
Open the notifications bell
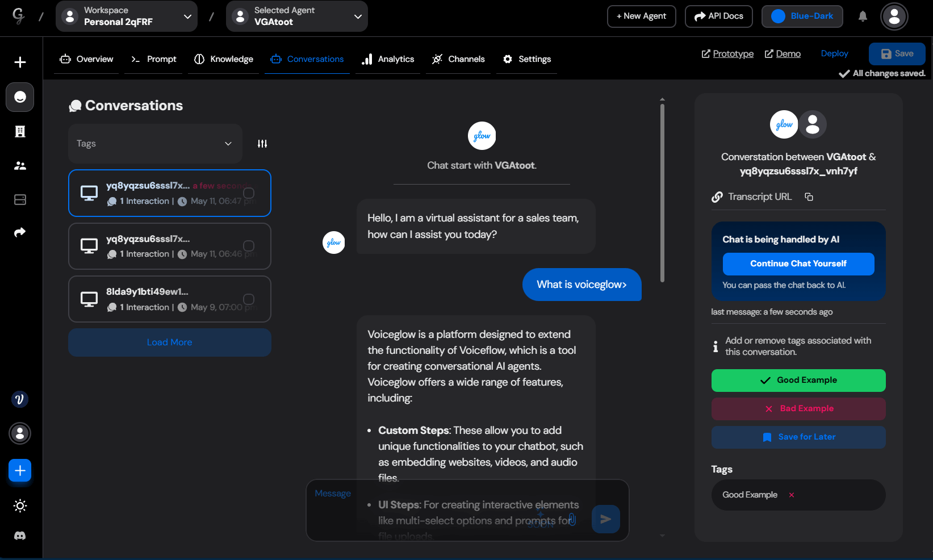coord(863,16)
